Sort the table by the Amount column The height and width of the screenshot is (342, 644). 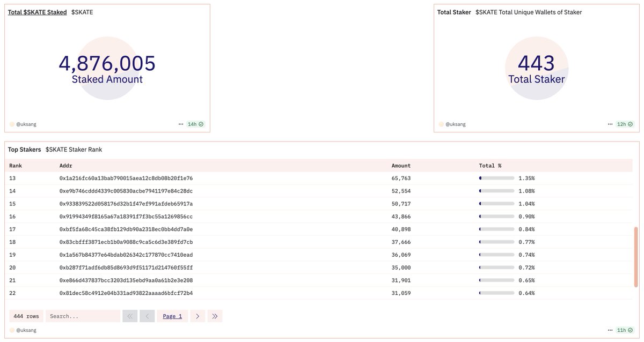coord(401,166)
